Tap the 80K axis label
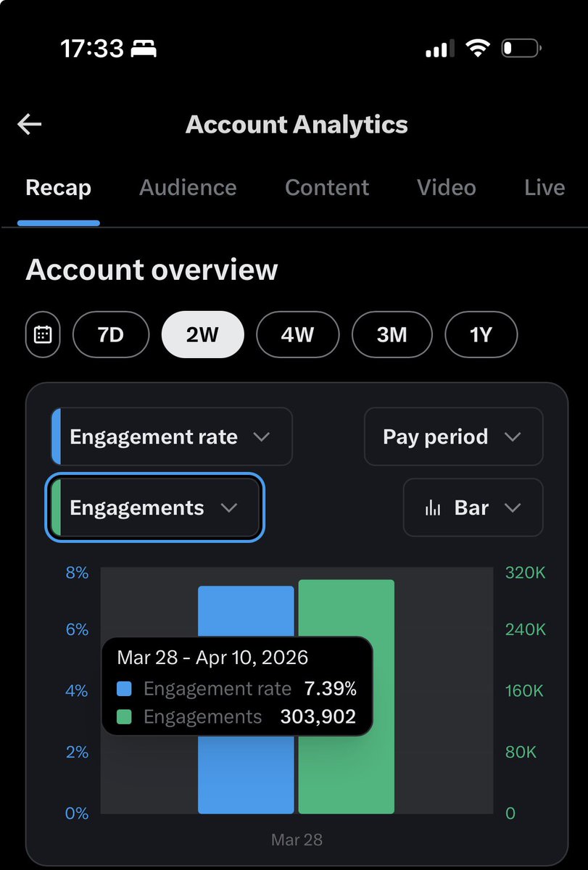The image size is (588, 870). [521, 752]
